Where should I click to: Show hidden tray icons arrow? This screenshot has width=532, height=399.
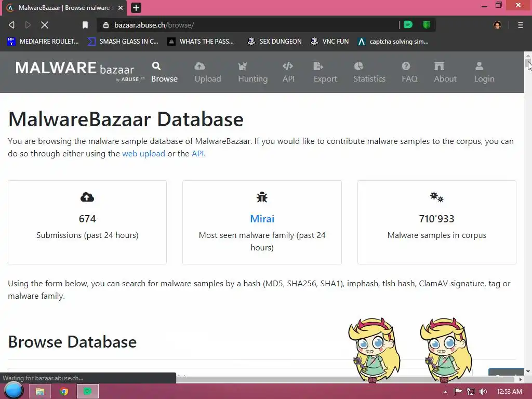click(445, 392)
